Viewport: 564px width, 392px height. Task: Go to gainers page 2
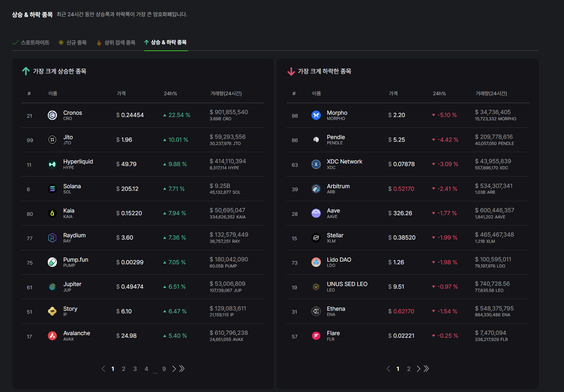pos(124,369)
